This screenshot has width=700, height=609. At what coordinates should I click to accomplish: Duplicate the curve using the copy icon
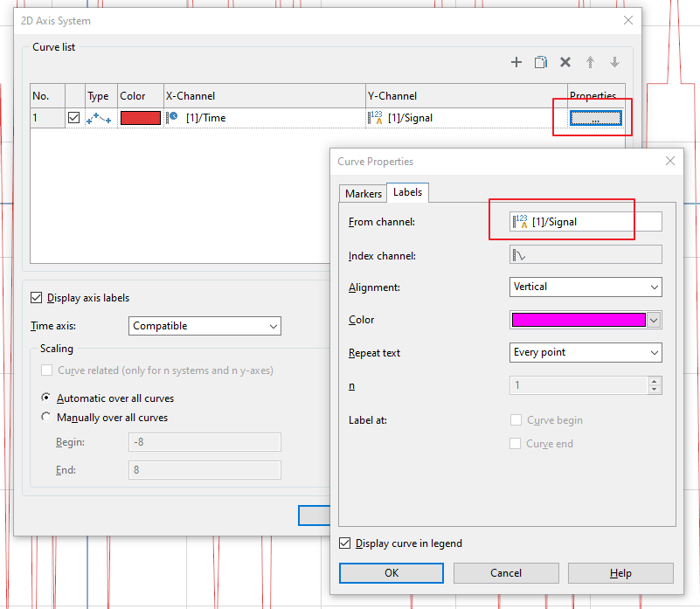coord(540,62)
